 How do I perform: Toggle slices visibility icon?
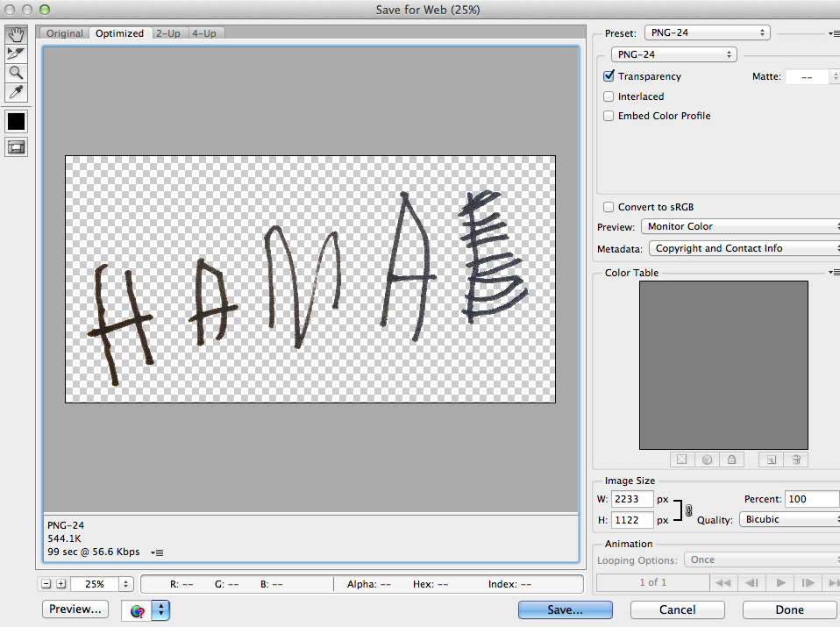click(x=16, y=147)
